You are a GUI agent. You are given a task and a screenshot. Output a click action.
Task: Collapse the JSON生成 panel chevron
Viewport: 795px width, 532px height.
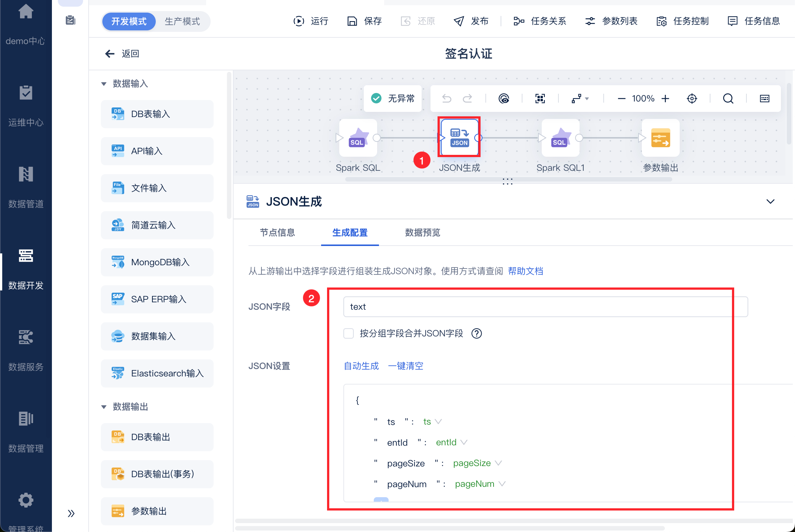770,202
